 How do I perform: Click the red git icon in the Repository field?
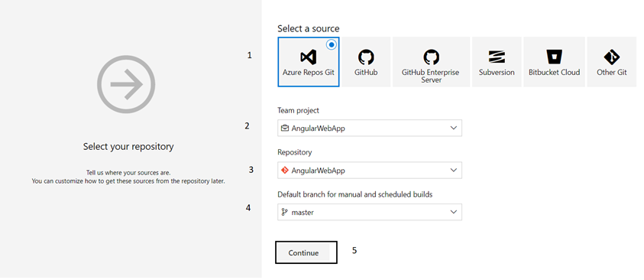(x=285, y=171)
